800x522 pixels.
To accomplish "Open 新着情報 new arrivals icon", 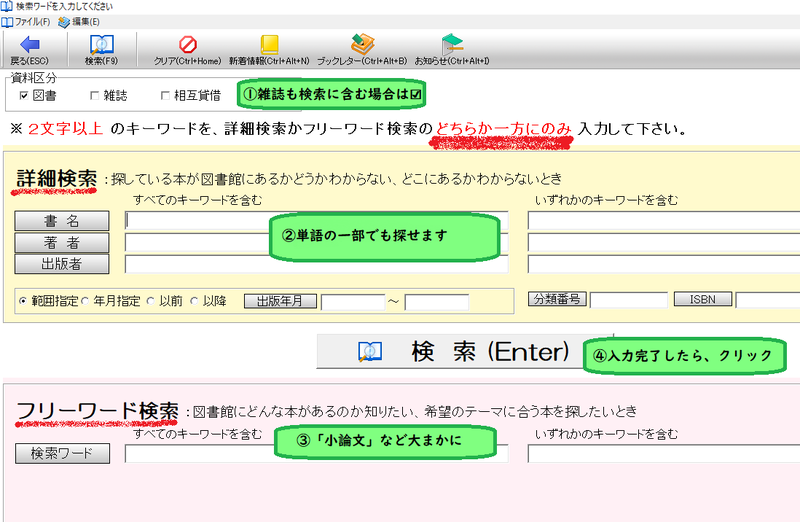I will [x=269, y=44].
